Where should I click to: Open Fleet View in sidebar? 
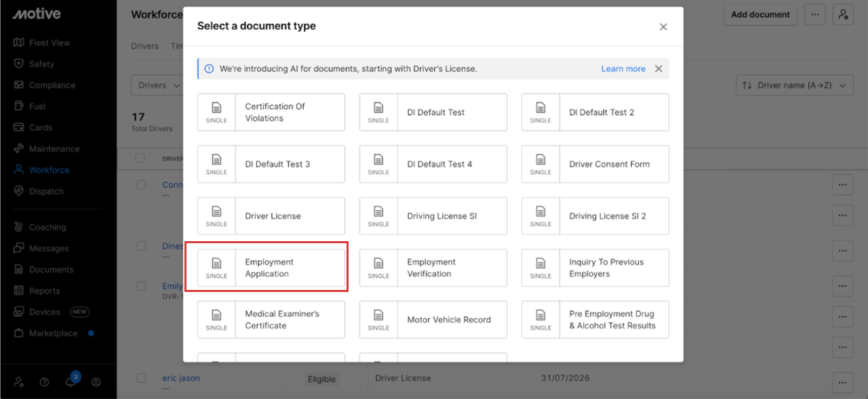click(x=49, y=43)
